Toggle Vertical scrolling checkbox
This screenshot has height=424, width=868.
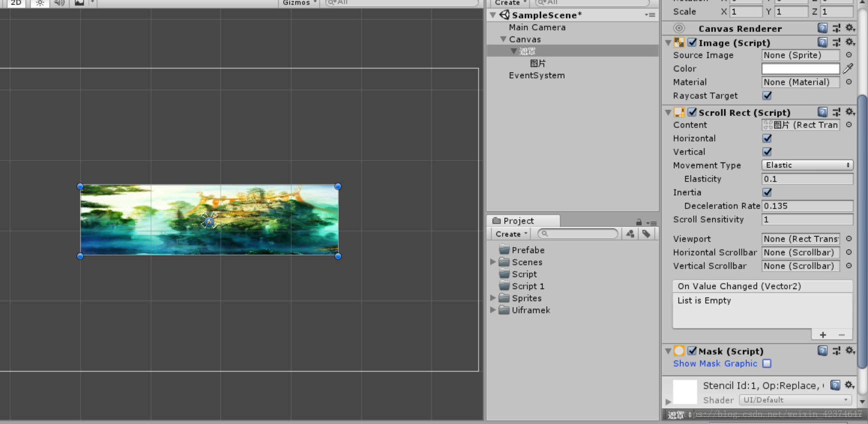pos(767,152)
